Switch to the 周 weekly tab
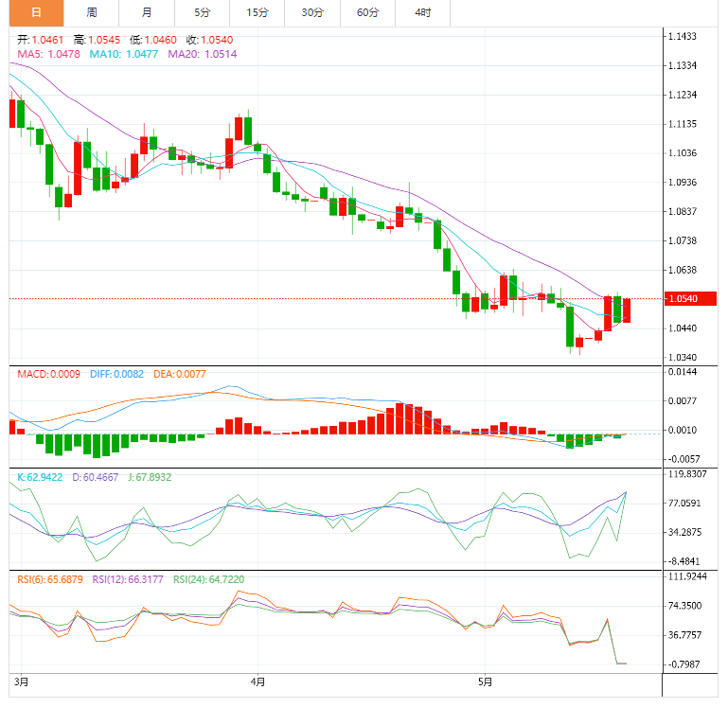 click(92, 13)
